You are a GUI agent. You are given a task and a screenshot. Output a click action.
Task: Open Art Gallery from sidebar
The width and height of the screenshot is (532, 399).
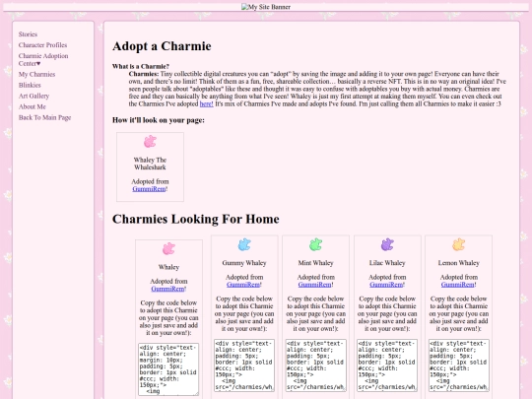(33, 96)
